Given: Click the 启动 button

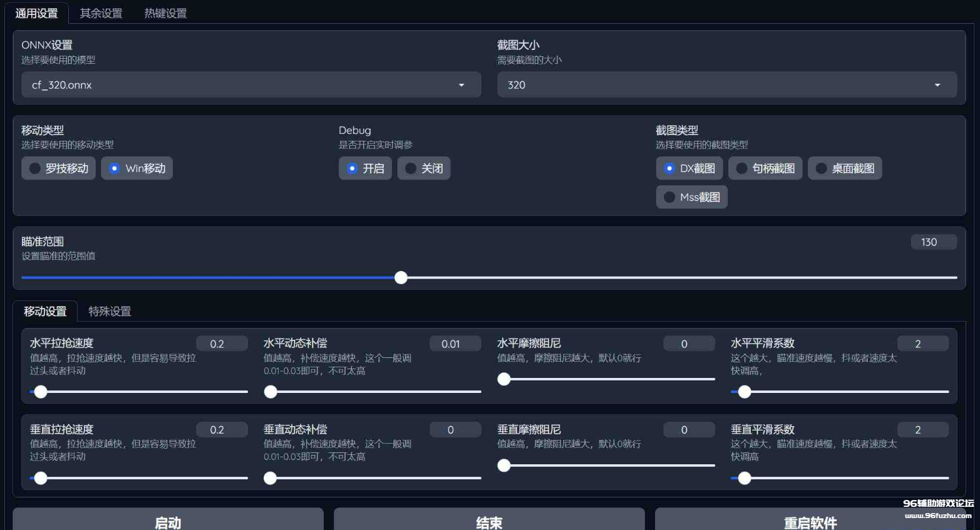Looking at the screenshot, I should click(x=168, y=521).
